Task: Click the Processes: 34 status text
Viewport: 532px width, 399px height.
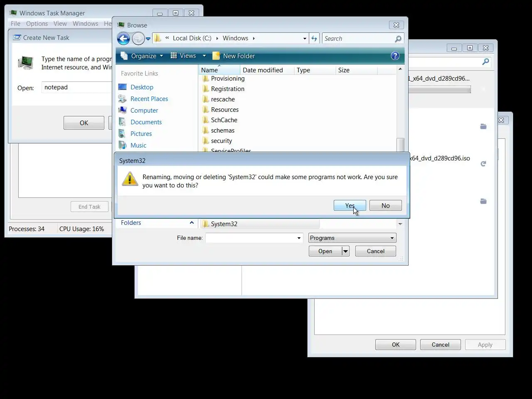Action: (27, 229)
